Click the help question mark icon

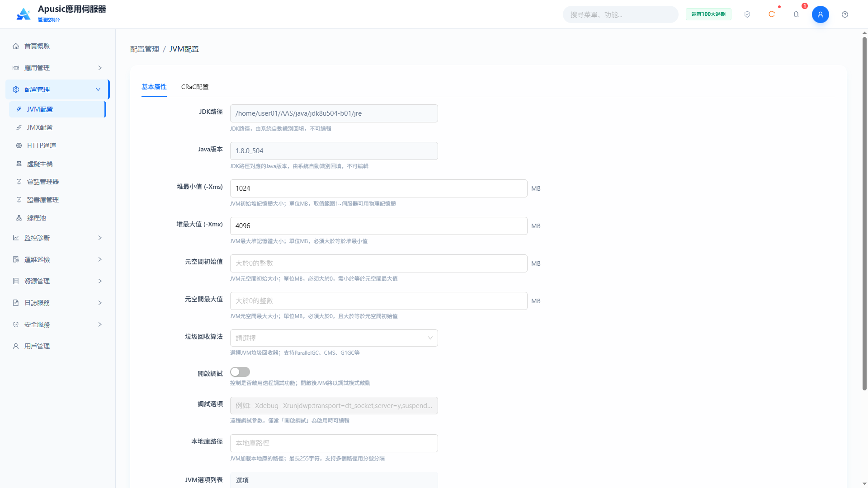845,14
